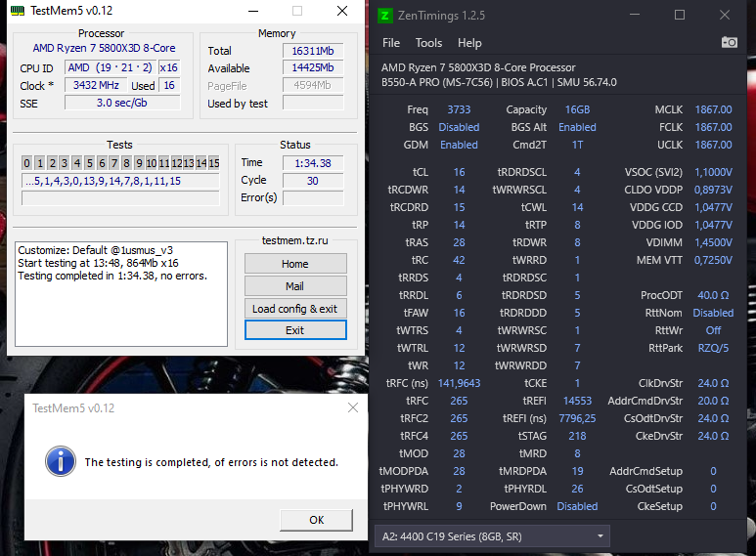The width and height of the screenshot is (756, 556).
Task: Click the ZenTimings green Z logo icon
Action: pyautogui.click(x=384, y=16)
